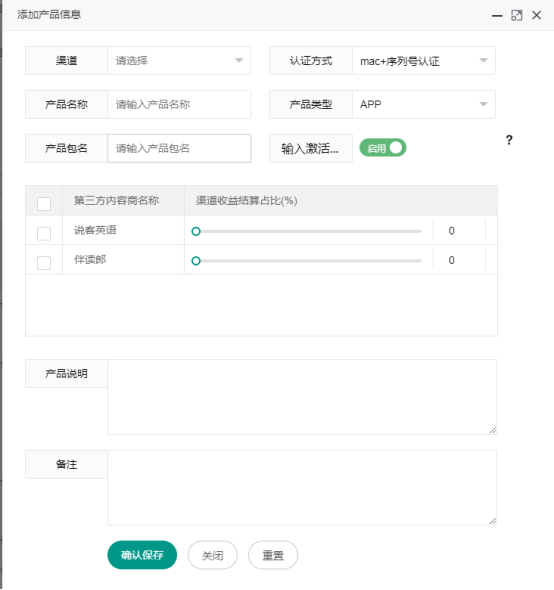This screenshot has height=590, width=554.
Task: Focus the 产品名称 input field
Action: coord(179,104)
